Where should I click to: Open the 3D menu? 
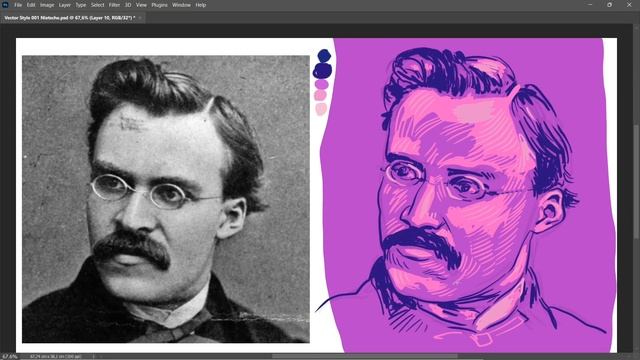[128, 5]
